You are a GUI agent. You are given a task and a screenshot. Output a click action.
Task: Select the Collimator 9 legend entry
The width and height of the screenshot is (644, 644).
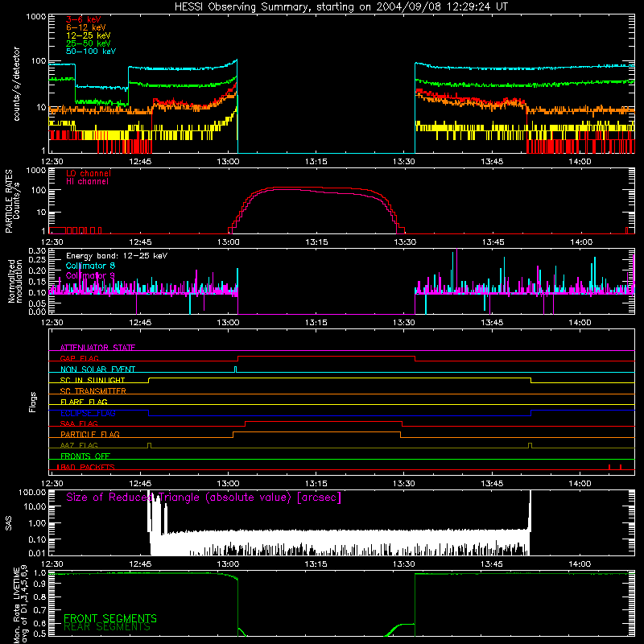coord(90,275)
